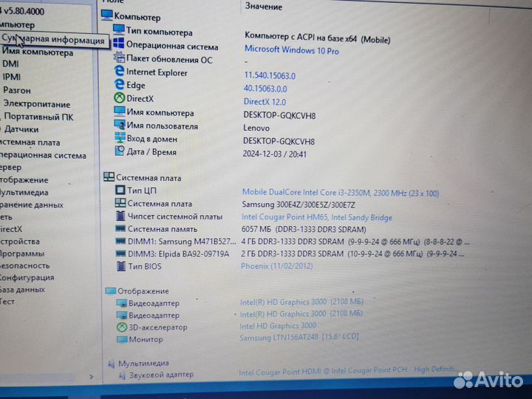Open Разгон in the sidebar tree
The image size is (532, 399).
(x=17, y=90)
